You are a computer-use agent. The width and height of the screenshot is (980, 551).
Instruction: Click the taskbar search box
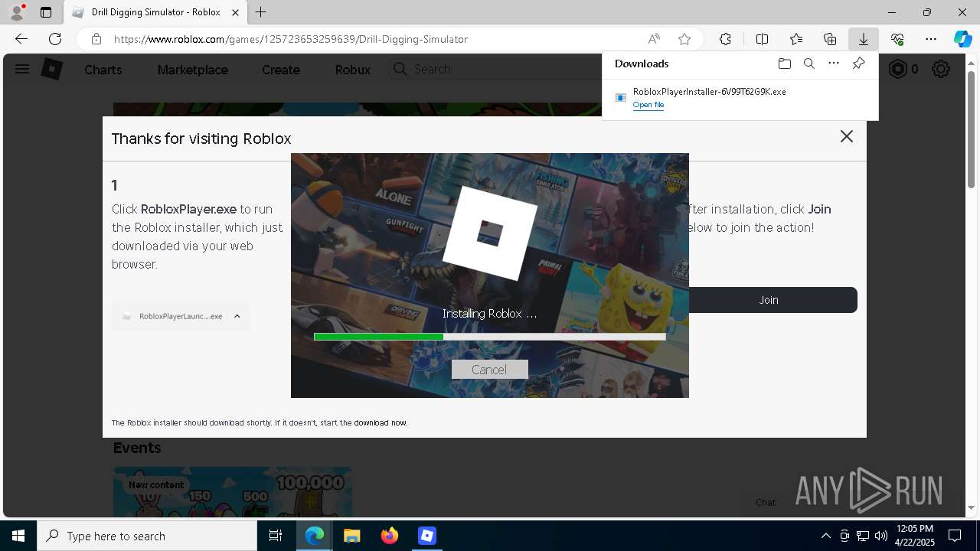[x=147, y=536]
